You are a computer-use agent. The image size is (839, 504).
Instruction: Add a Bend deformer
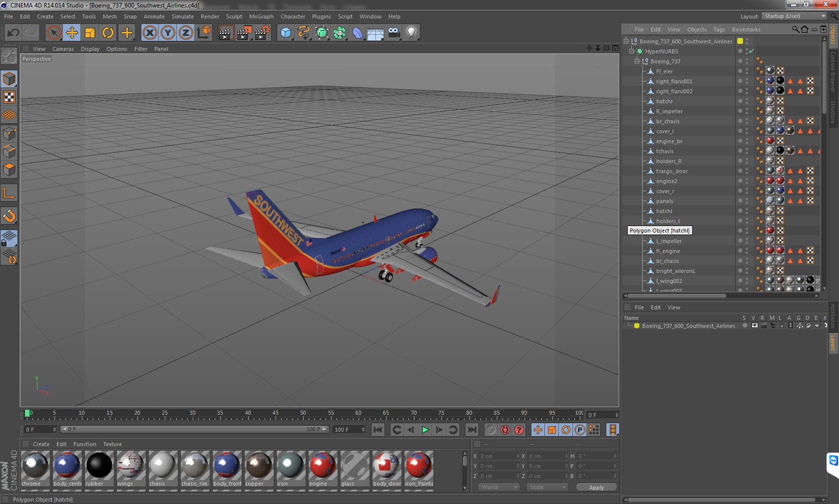(358, 33)
